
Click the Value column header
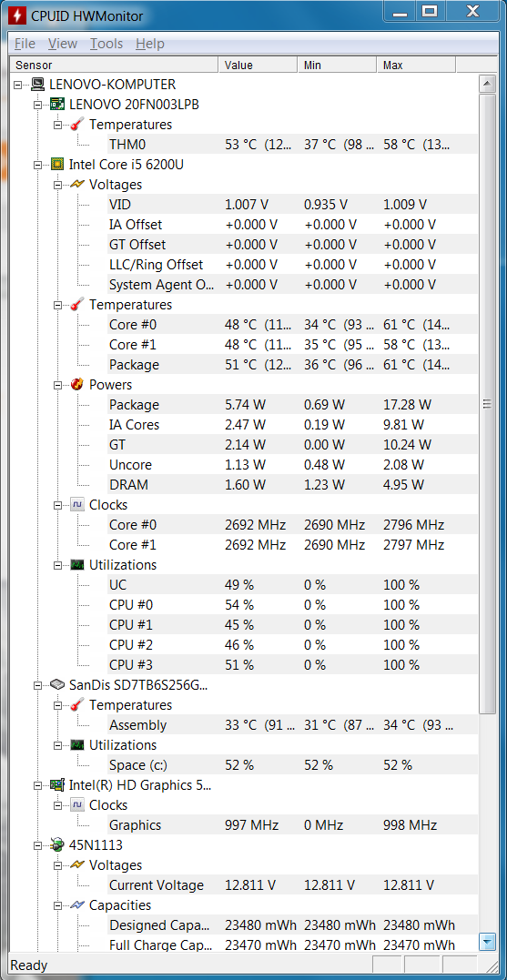(x=258, y=65)
